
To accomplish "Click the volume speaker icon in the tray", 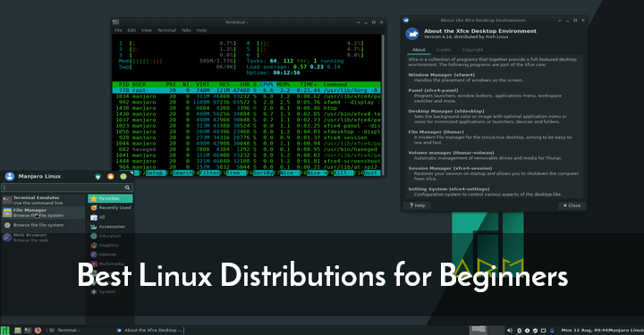I will coord(510,331).
